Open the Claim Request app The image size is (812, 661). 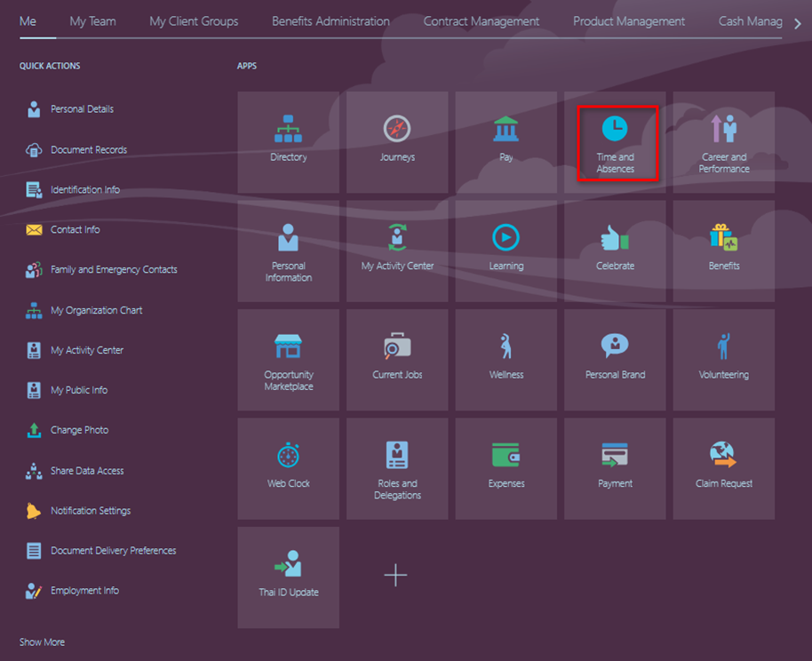[x=723, y=468]
